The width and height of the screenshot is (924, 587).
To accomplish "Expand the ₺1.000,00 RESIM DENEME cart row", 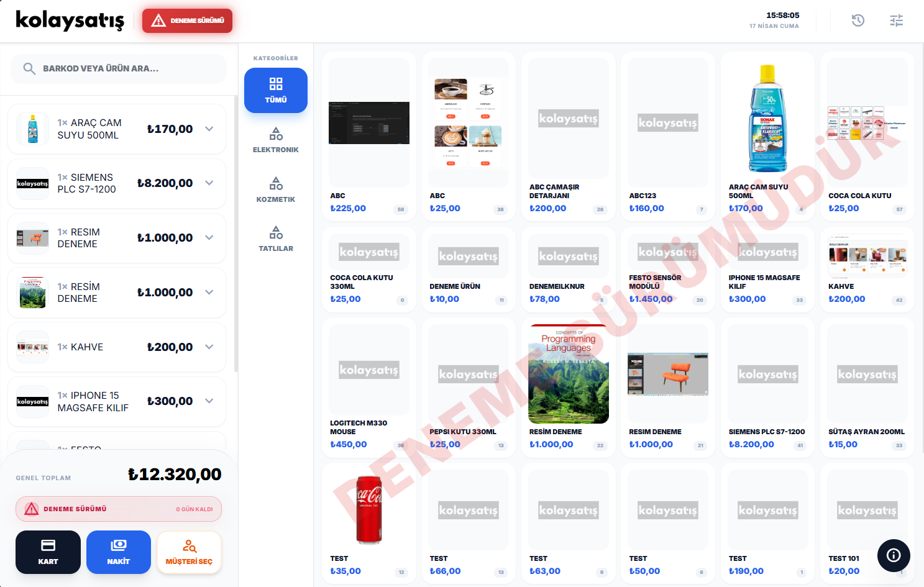I will (x=209, y=237).
